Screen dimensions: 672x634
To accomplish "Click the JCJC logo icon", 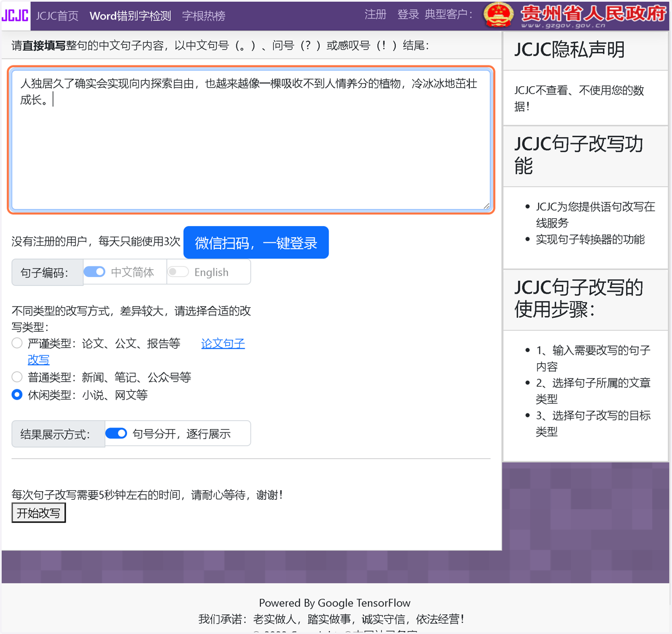I will tap(15, 15).
